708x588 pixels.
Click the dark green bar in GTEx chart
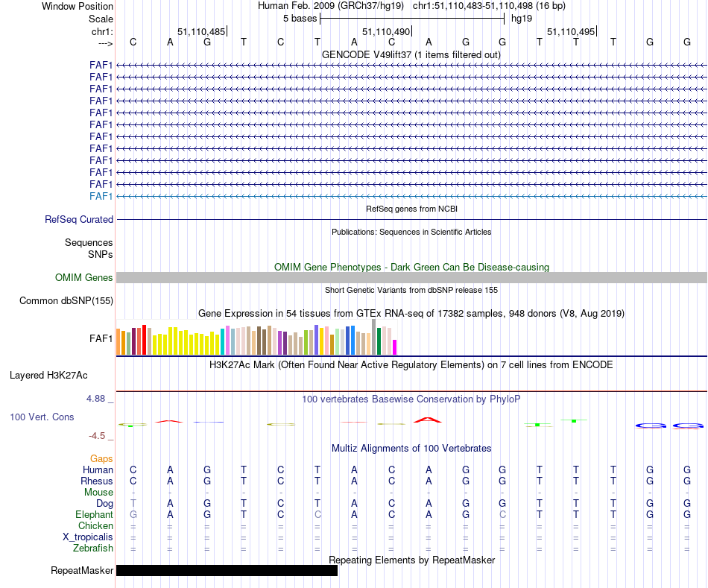point(379,341)
